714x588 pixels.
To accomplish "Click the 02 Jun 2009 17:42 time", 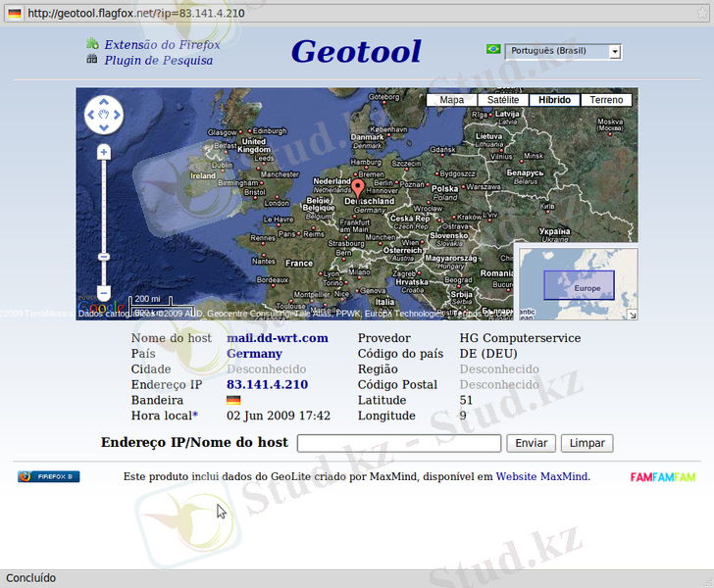I will tap(279, 416).
